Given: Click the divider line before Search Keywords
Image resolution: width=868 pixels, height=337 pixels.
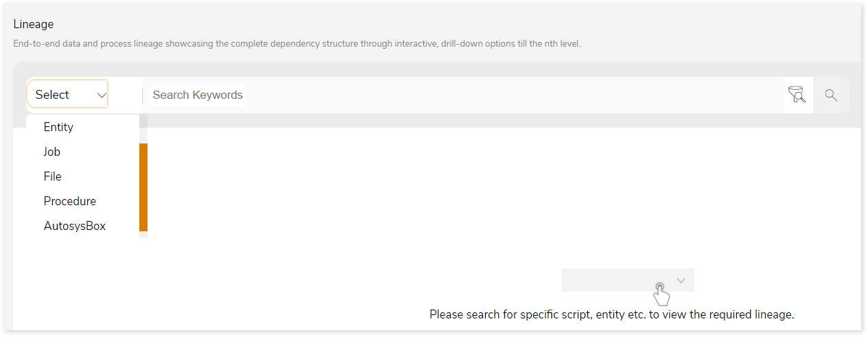Looking at the screenshot, I should (x=143, y=95).
